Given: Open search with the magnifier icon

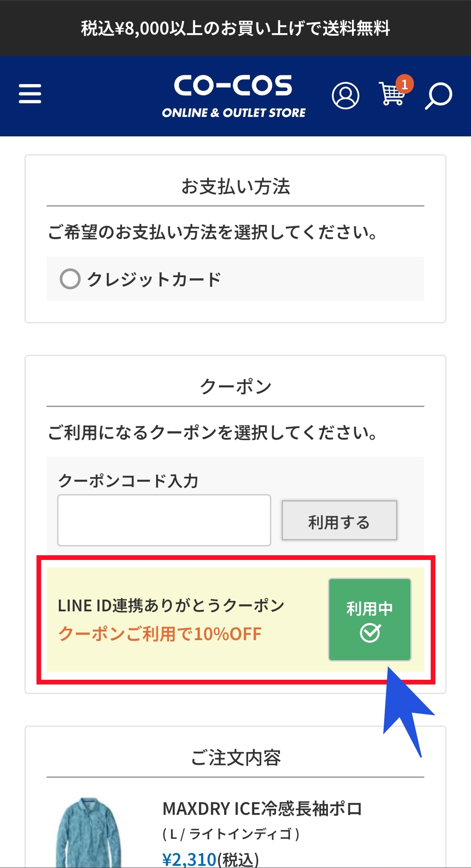Looking at the screenshot, I should (438, 95).
